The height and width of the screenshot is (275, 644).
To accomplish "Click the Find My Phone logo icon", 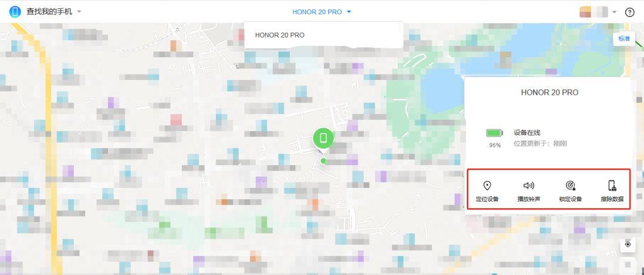I will pyautogui.click(x=15, y=12).
